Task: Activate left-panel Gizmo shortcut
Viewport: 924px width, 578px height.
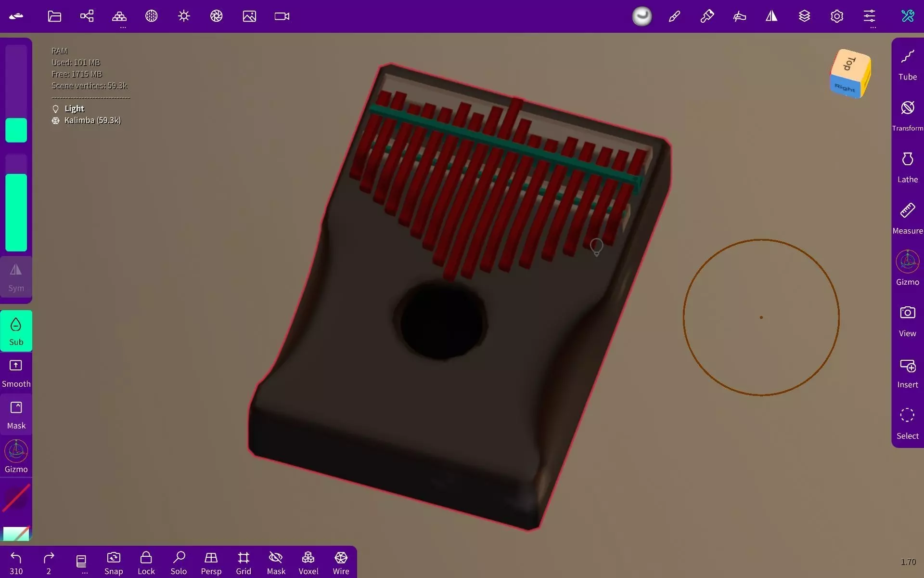Action: tap(16, 457)
